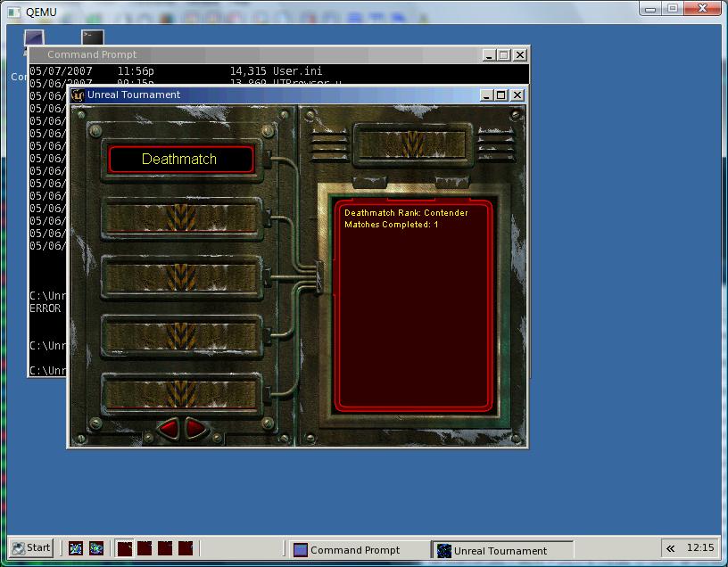The height and width of the screenshot is (567, 728).
Task: Click the top-right locked panel slot
Action: pyautogui.click(x=411, y=144)
